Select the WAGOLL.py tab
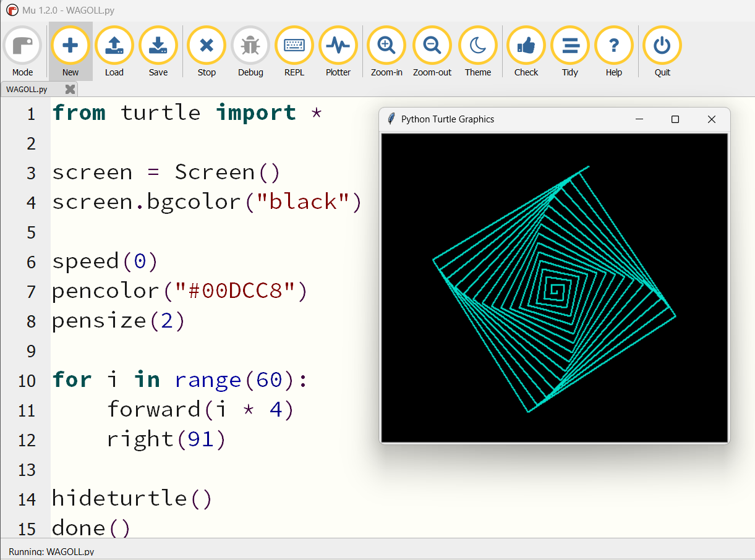The height and width of the screenshot is (560, 755). (27, 89)
